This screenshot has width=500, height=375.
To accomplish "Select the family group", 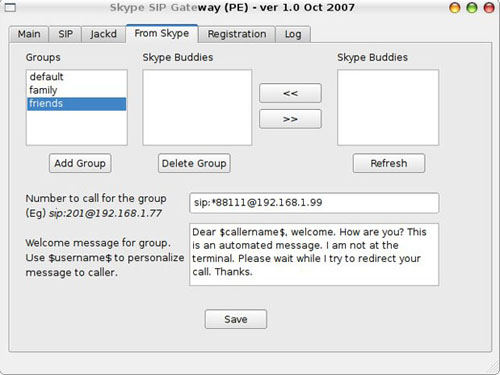I will [x=76, y=90].
